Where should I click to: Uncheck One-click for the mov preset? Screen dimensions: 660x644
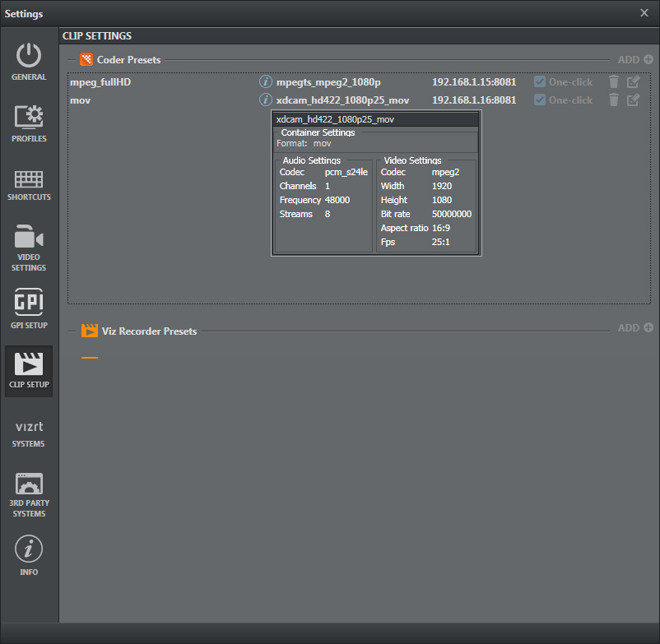point(540,100)
